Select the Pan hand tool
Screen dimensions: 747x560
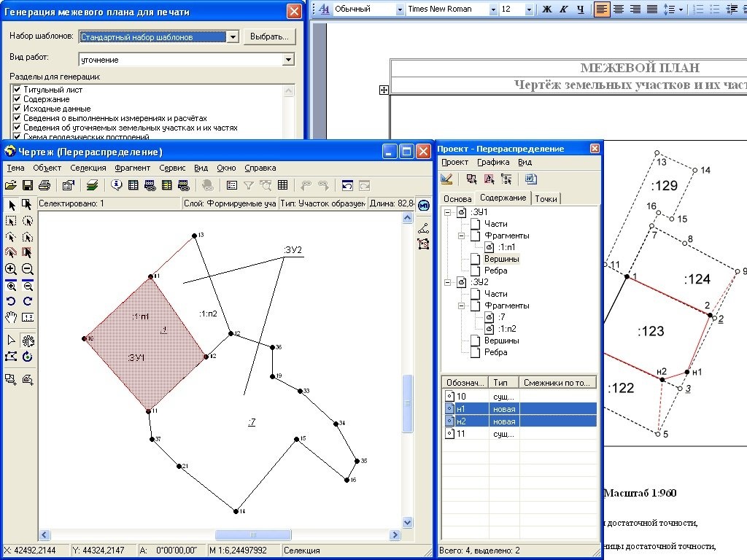(11, 317)
